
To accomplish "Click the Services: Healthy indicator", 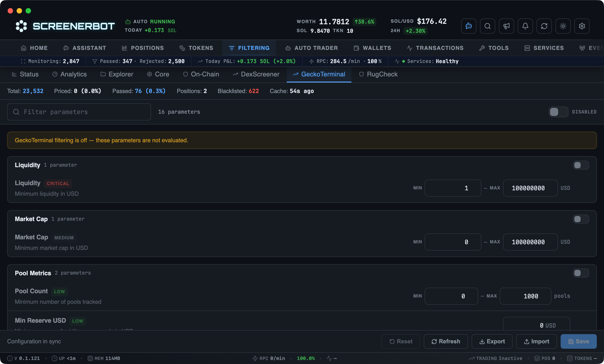I will (427, 61).
